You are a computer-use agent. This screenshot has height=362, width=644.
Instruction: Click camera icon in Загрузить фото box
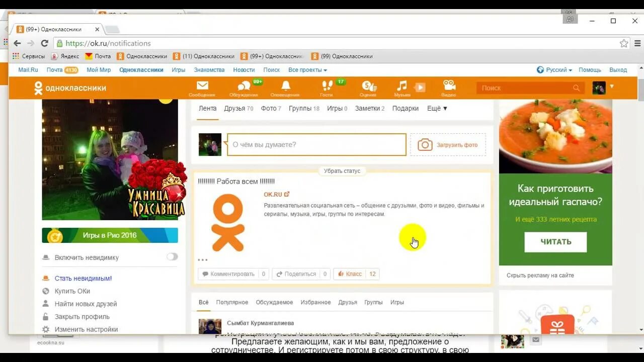click(x=425, y=145)
